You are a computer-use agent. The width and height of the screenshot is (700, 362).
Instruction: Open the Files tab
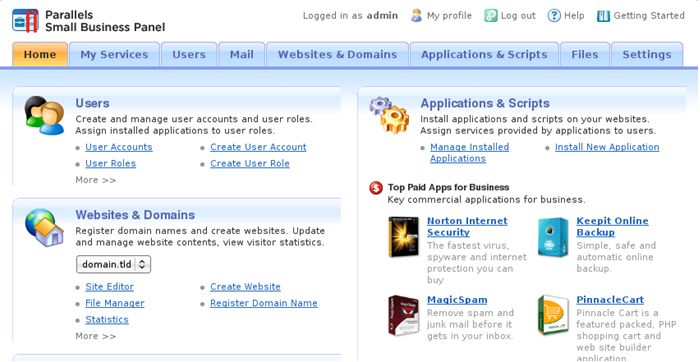(x=585, y=54)
